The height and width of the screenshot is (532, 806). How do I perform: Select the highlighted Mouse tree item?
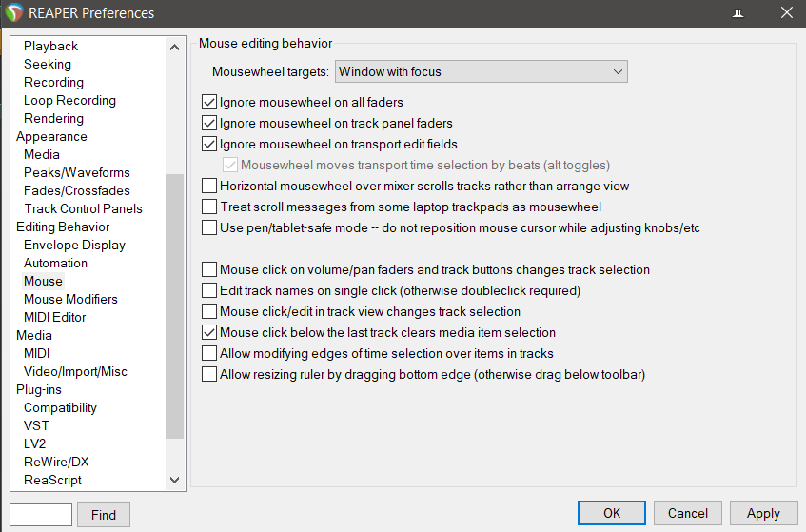click(43, 281)
